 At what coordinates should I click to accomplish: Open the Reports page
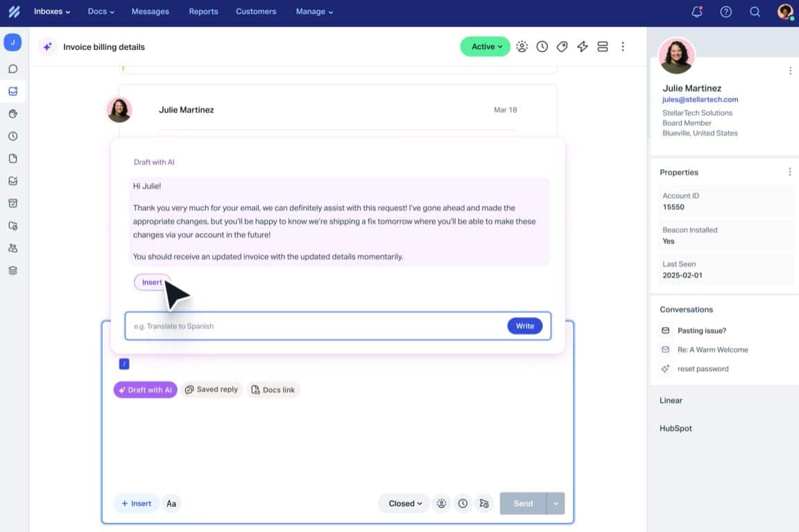point(203,11)
